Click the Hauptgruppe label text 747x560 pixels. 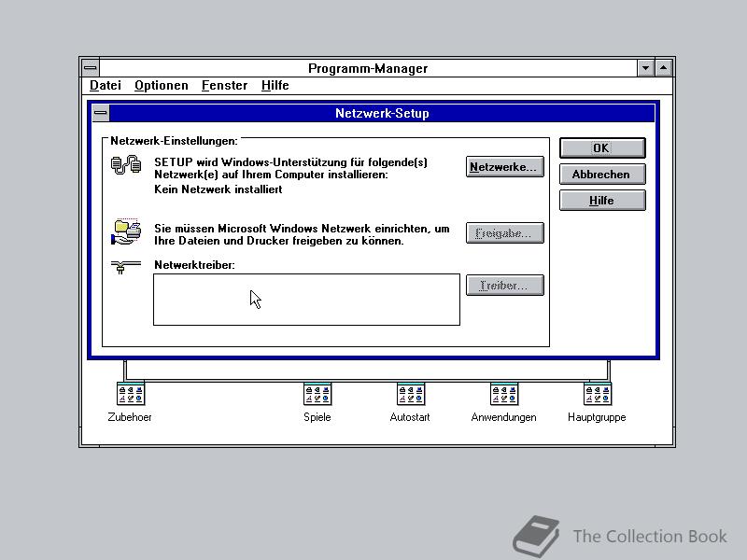click(x=597, y=417)
